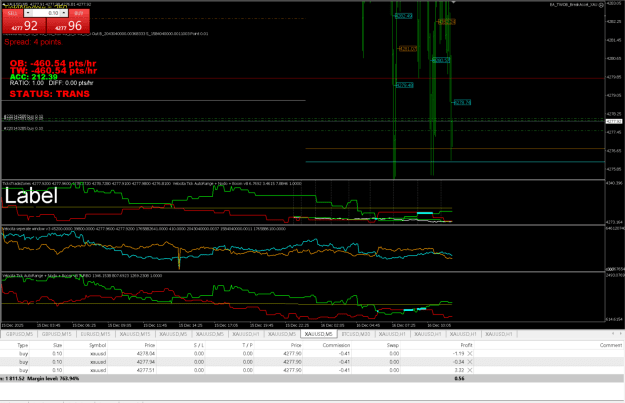Screen dimensions: 625x403
Task: Click the 4277.51 open price cell
Action: [x=146, y=370]
